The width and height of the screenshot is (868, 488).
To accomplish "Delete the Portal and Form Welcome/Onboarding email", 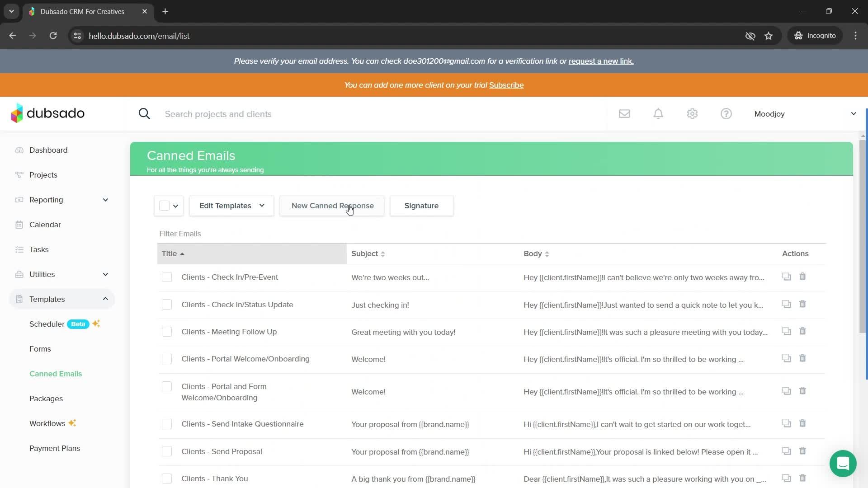I will [x=802, y=391].
